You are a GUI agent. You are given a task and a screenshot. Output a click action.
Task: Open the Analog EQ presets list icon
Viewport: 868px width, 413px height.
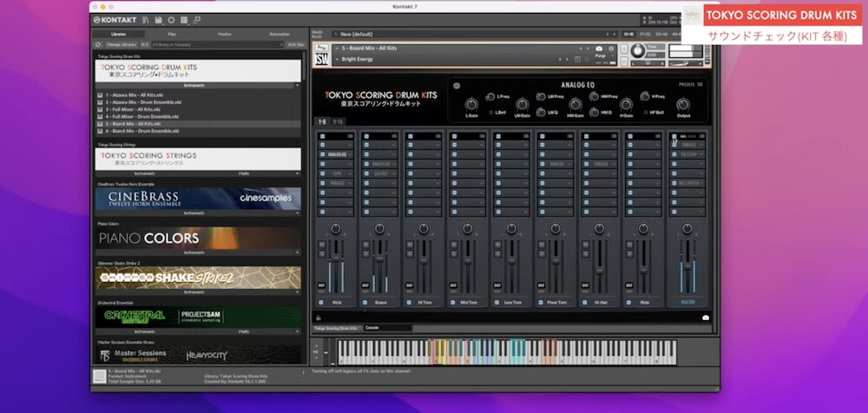click(x=700, y=85)
